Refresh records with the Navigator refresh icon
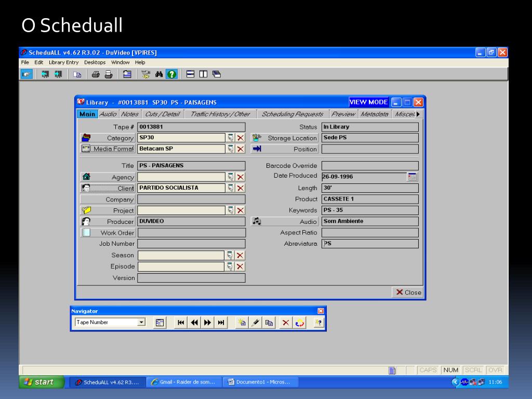The width and height of the screenshot is (532, 399). point(299,323)
